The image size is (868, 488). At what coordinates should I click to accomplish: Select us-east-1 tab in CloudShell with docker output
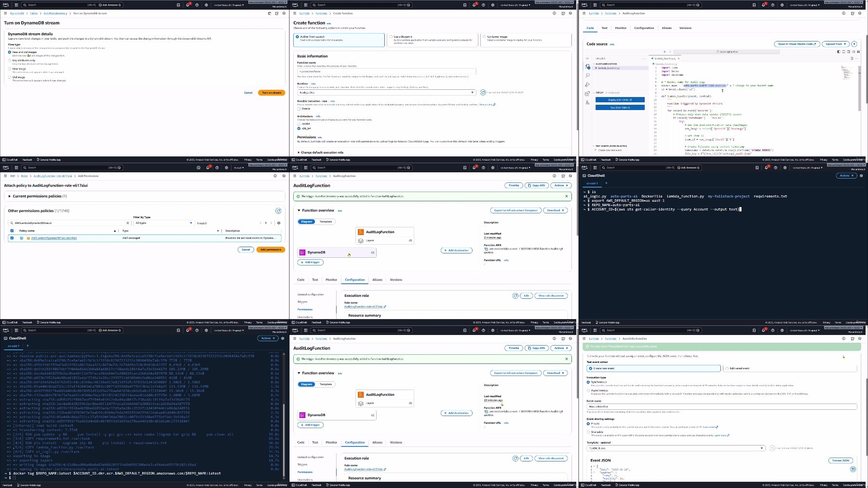[14, 346]
